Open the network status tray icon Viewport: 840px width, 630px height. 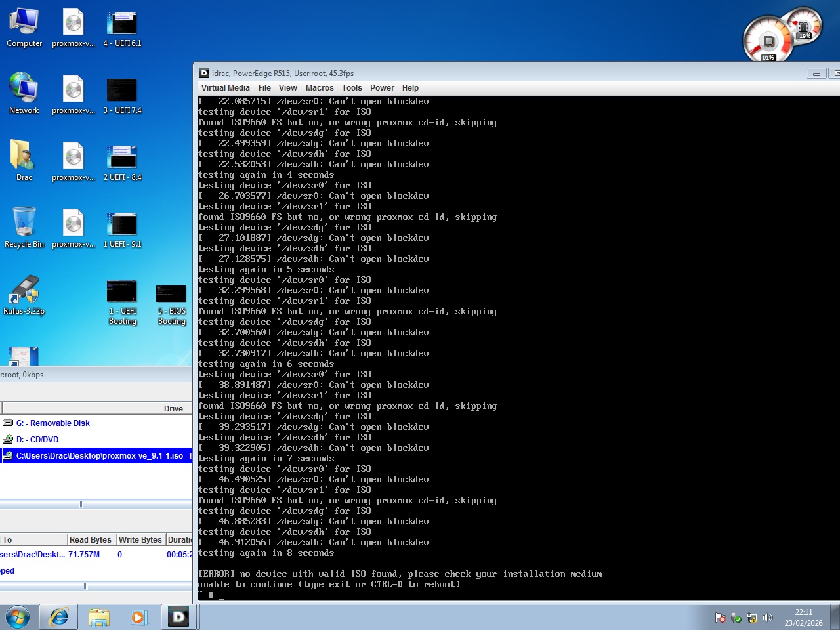pos(752,618)
